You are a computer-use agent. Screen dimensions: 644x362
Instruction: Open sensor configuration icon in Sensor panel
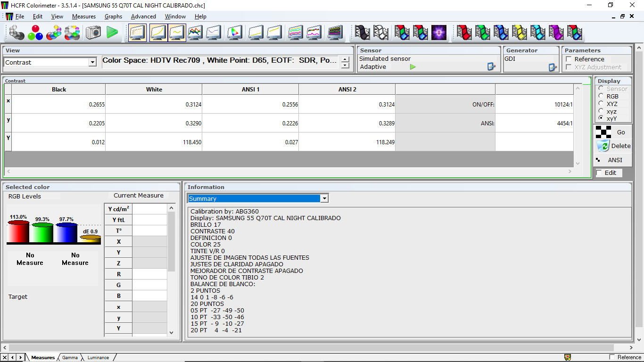(x=491, y=67)
